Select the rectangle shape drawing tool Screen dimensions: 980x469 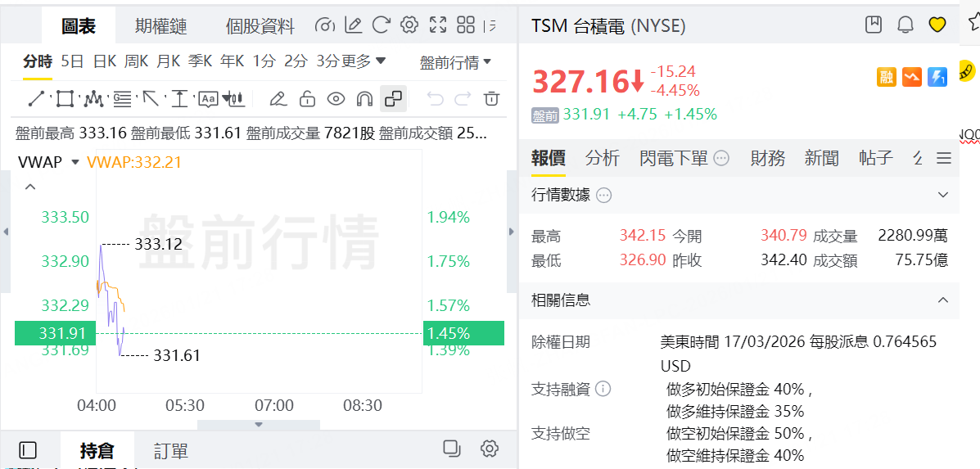pos(65,99)
